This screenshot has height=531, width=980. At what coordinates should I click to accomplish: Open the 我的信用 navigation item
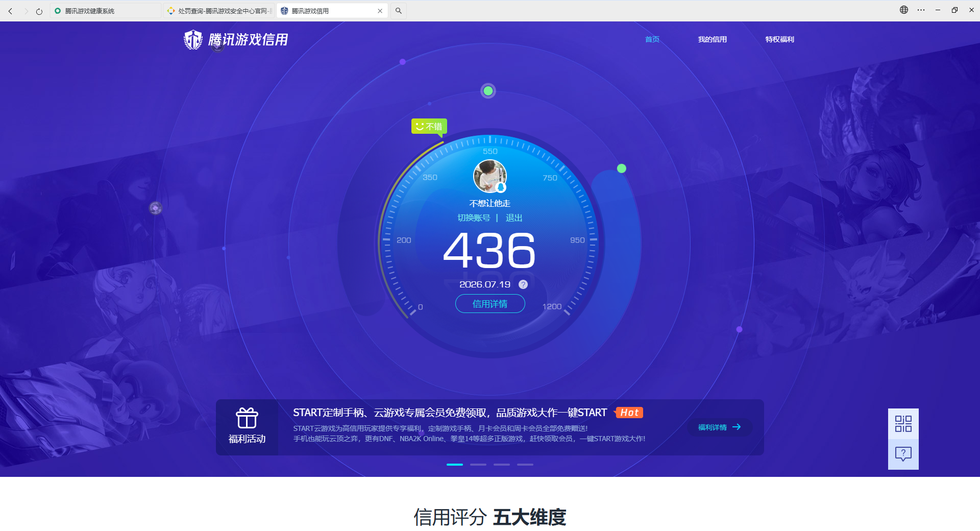713,39
